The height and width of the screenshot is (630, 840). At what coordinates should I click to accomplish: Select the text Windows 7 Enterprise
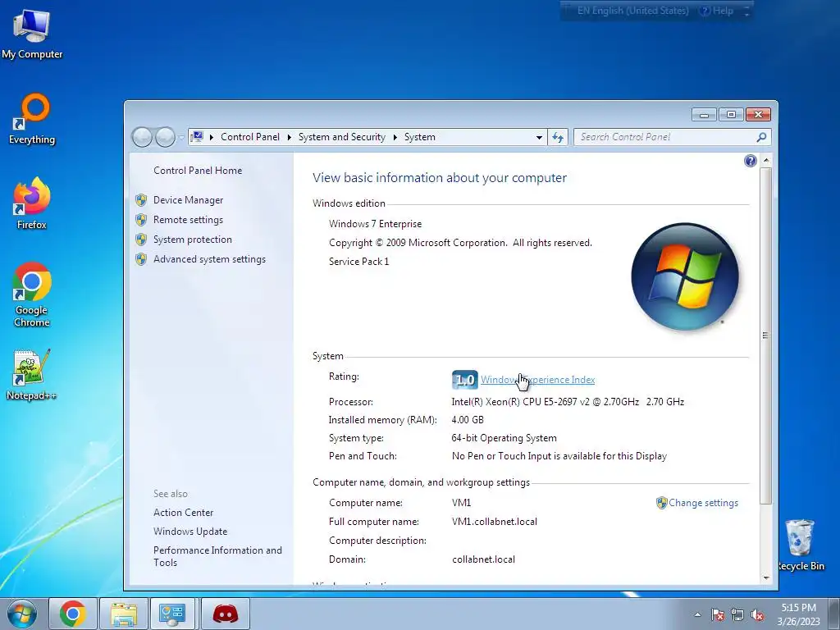click(x=375, y=224)
